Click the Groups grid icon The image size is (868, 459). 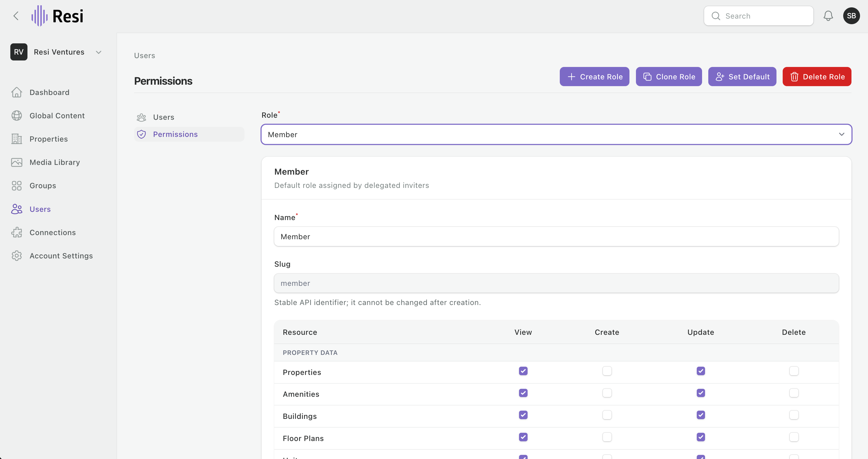pyautogui.click(x=17, y=186)
